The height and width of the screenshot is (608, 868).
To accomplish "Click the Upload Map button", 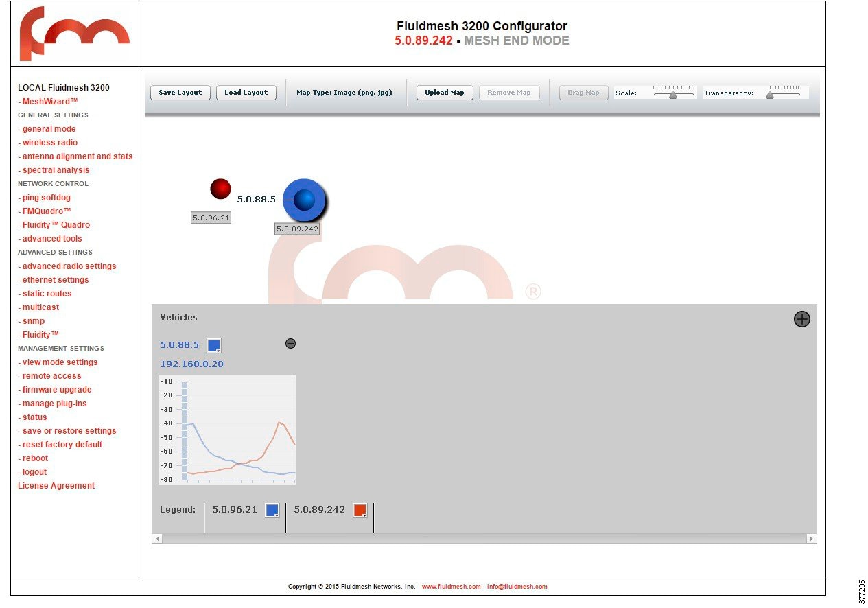I will pos(445,93).
